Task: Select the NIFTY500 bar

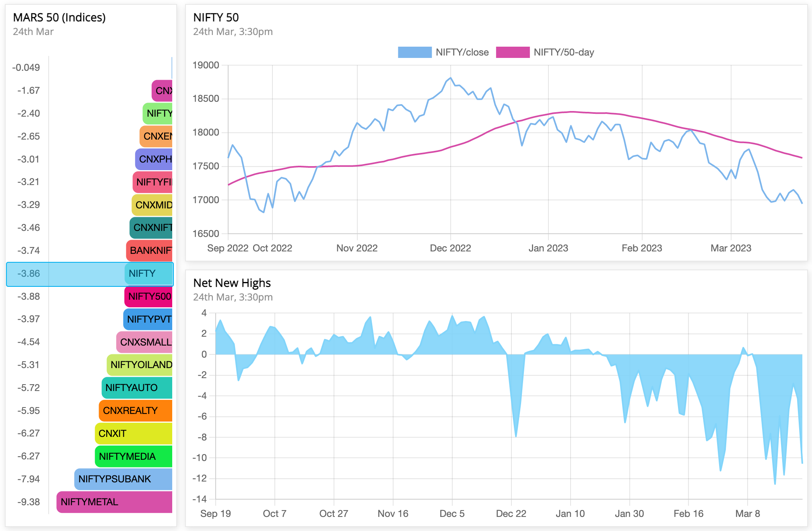Action: (x=148, y=296)
